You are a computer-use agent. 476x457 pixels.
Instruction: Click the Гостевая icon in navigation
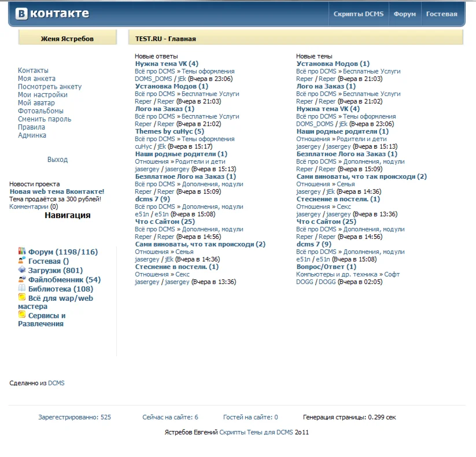pos(22,260)
